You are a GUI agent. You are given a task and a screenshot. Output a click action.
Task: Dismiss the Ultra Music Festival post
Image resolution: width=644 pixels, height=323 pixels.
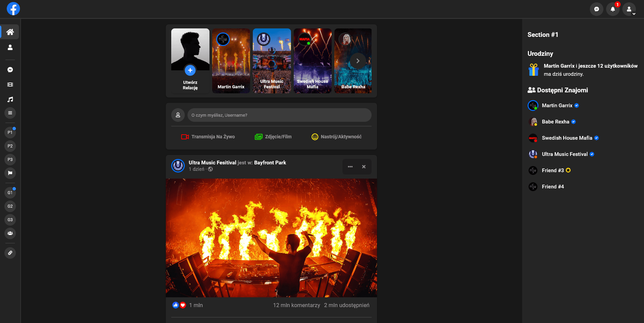pyautogui.click(x=364, y=167)
